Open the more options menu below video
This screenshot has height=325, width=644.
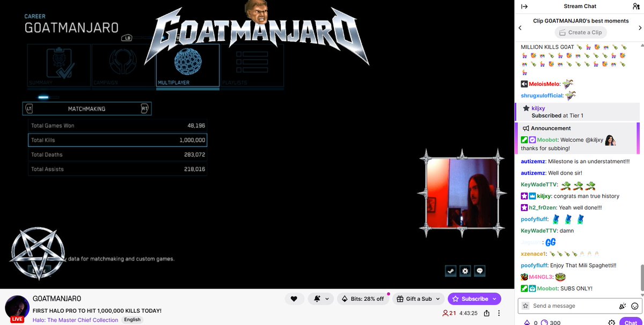(499, 313)
